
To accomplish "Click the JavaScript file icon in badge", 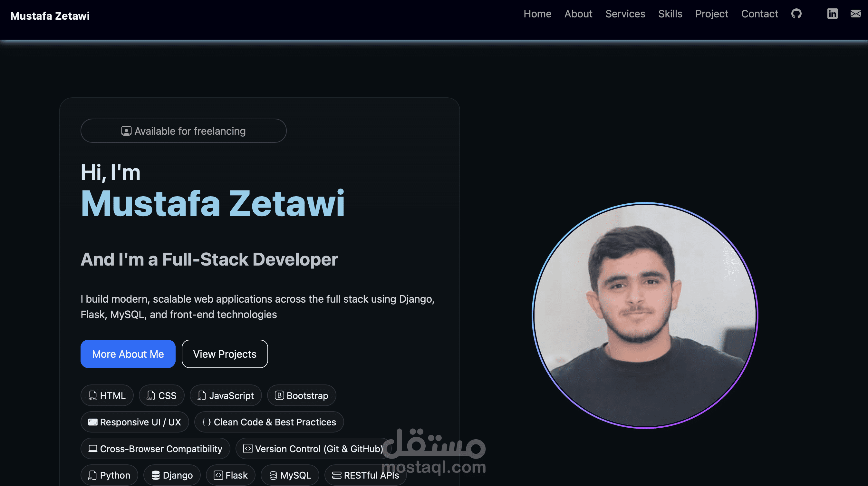I will pyautogui.click(x=201, y=395).
